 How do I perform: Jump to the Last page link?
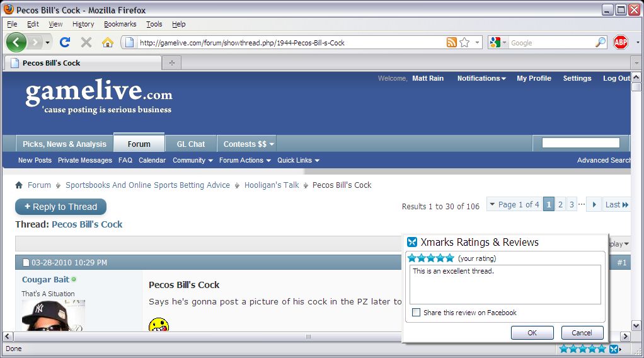pos(616,204)
